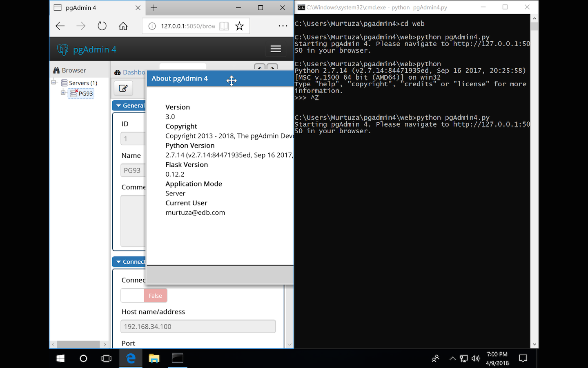
Task: Expand the PG93 server node
Action: pyautogui.click(x=63, y=93)
